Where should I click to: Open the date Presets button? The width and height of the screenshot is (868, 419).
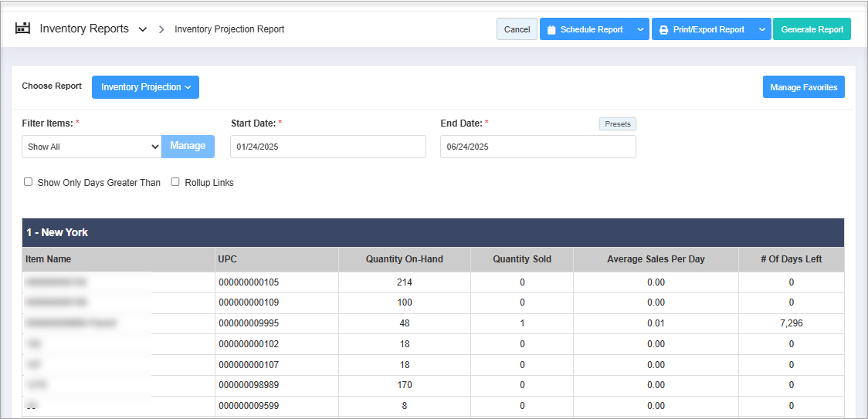[617, 124]
